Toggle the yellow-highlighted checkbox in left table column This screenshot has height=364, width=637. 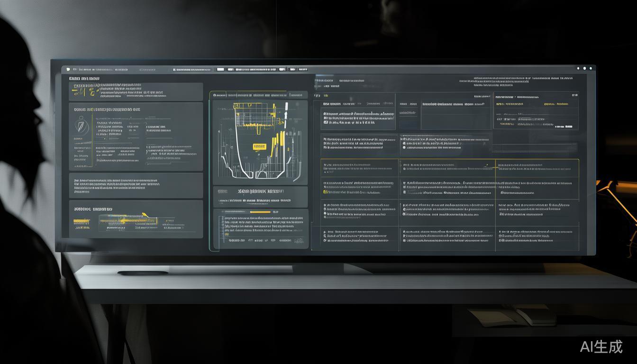tap(325, 192)
